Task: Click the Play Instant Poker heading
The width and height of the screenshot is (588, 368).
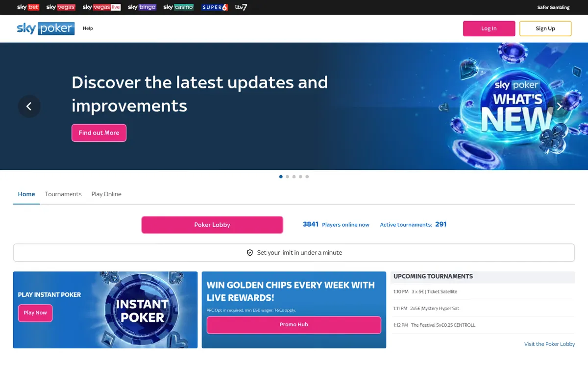Action: 49,295
